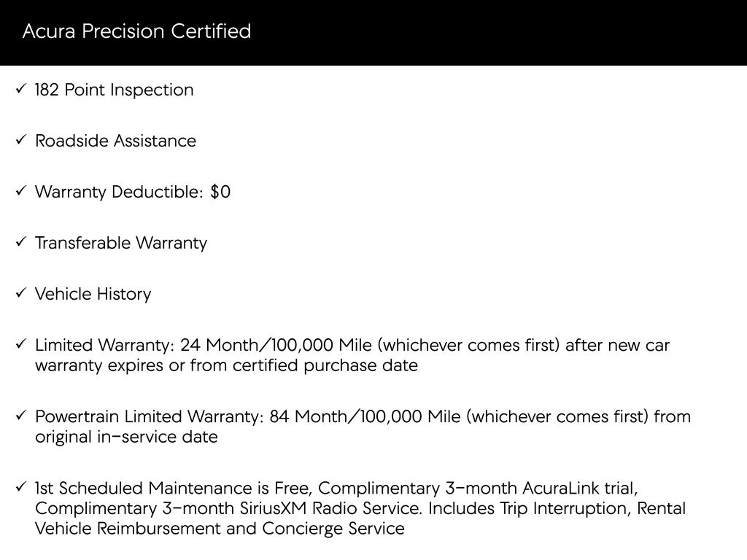Click the Roadside Assistance text
747x560 pixels.
[x=115, y=141]
